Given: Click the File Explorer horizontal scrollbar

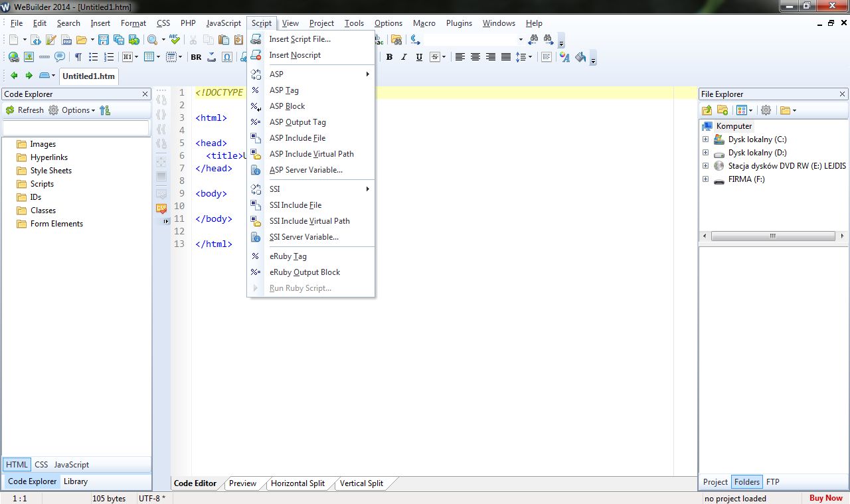Looking at the screenshot, I should point(773,236).
